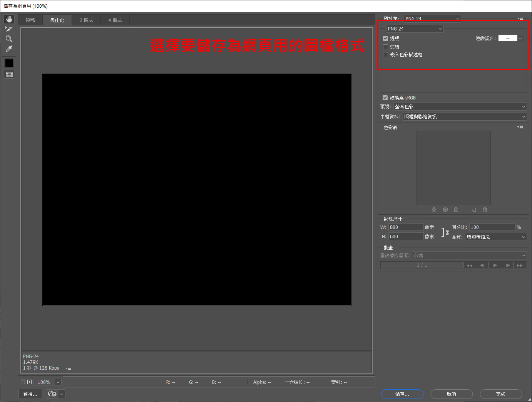
Task: Click the trash icon under color table
Action: click(485, 210)
